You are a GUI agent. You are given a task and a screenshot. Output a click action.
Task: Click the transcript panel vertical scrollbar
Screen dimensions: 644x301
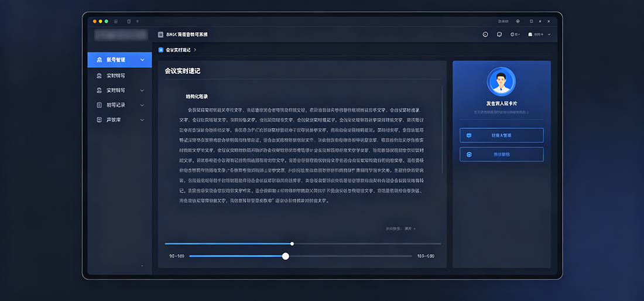[x=442, y=129]
